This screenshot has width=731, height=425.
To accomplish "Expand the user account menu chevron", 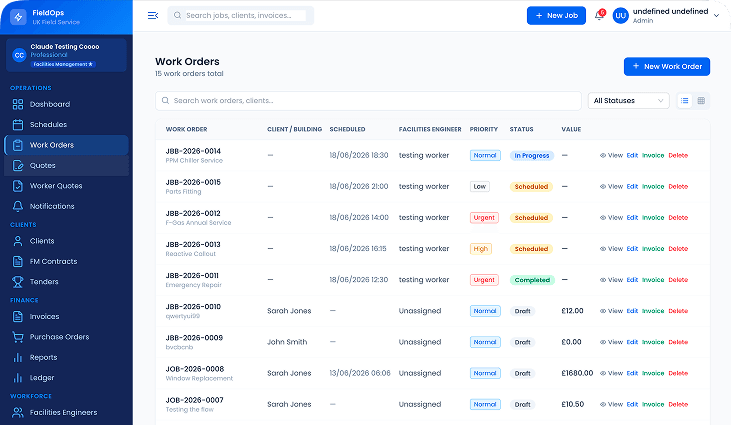I will click(717, 15).
